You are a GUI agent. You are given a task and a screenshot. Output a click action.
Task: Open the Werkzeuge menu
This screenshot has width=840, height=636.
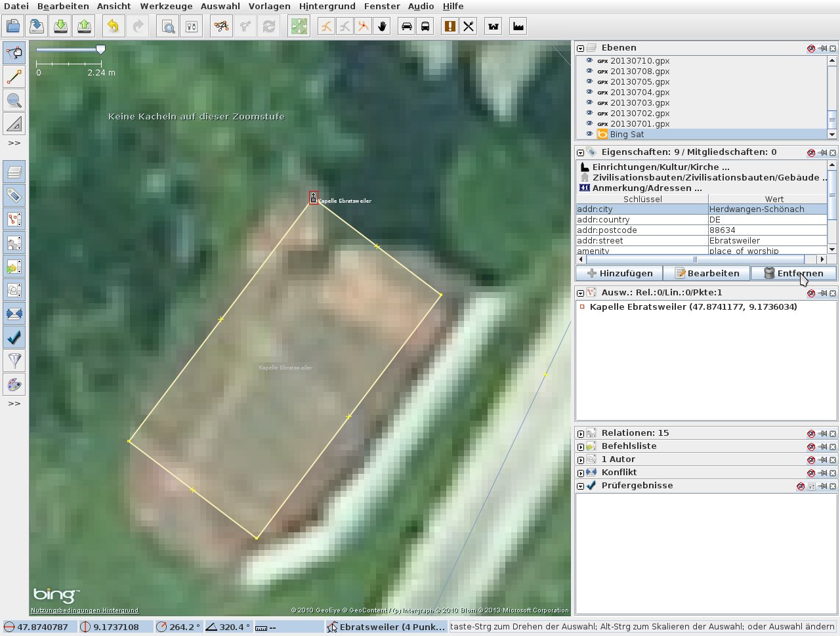click(x=166, y=6)
